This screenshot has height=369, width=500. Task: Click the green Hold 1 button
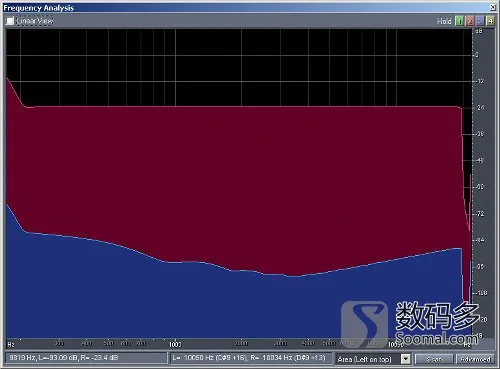click(x=459, y=21)
